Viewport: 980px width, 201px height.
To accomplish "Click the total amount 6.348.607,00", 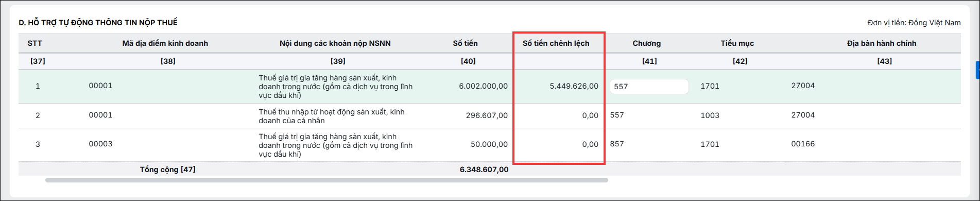I will coord(484,170).
